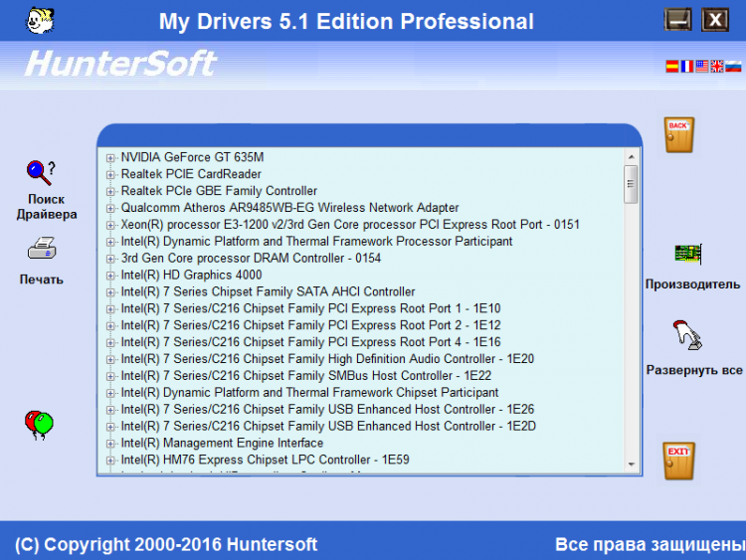Click the magnifier Driver Search icon
The image size is (746, 560).
pyautogui.click(x=41, y=172)
